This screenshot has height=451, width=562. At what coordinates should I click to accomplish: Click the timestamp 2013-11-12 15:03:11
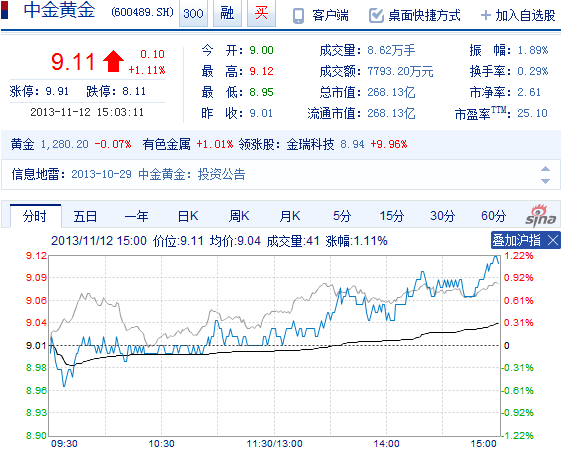[x=87, y=112]
